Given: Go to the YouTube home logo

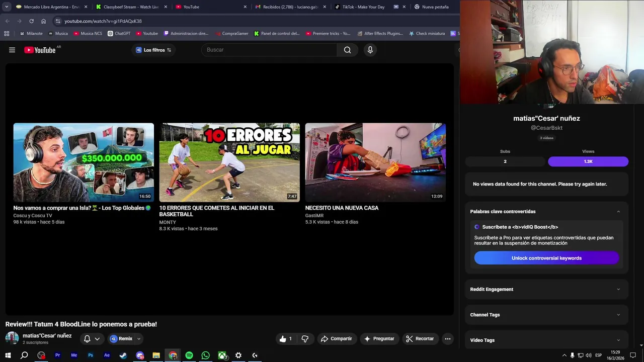Looking at the screenshot, I should 40,50.
